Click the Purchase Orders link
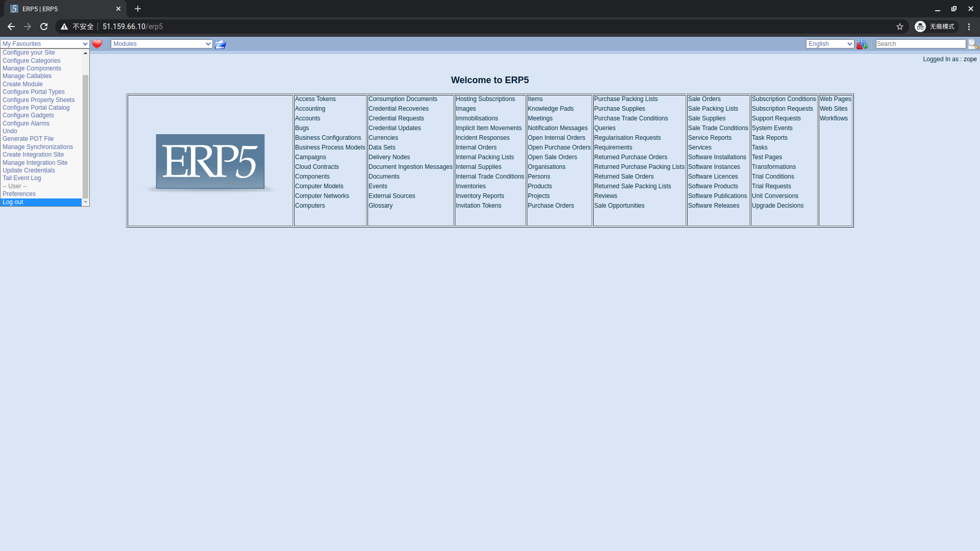Viewport: 980px width, 551px height. (x=551, y=205)
